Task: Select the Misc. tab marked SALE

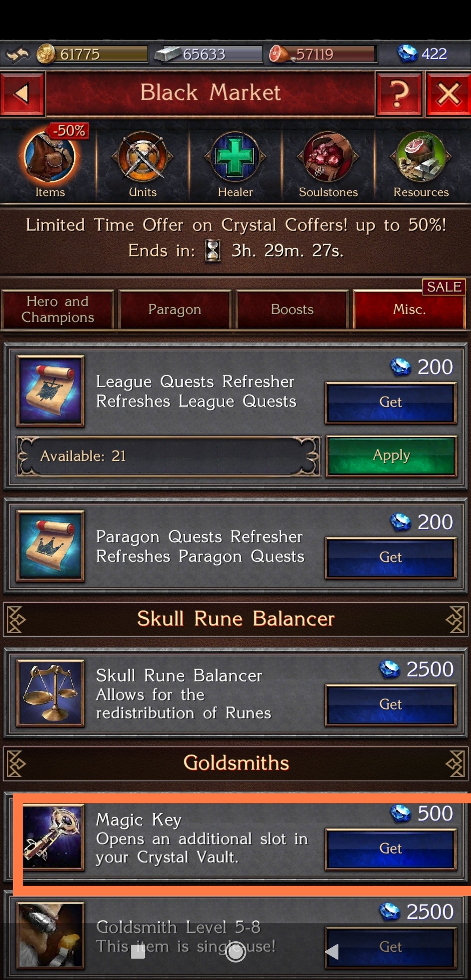Action: click(409, 309)
